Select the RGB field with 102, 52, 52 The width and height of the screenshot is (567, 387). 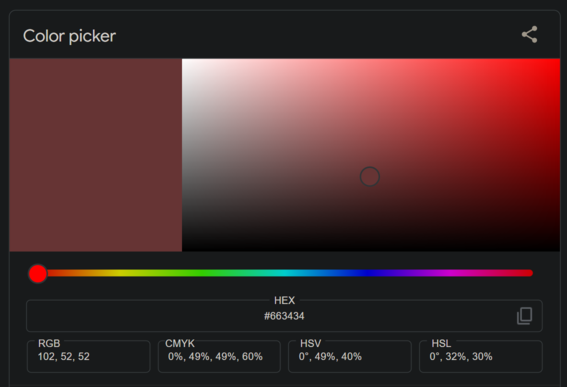tap(89, 356)
